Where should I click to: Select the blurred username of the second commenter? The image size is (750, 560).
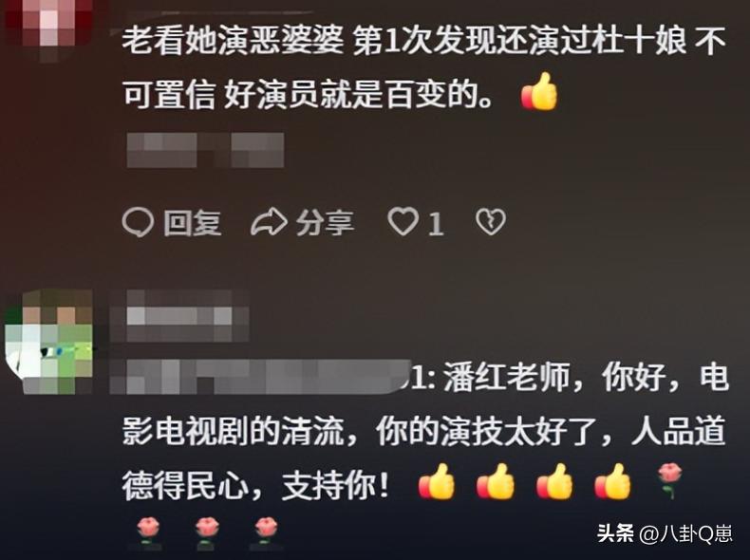pyautogui.click(x=179, y=316)
